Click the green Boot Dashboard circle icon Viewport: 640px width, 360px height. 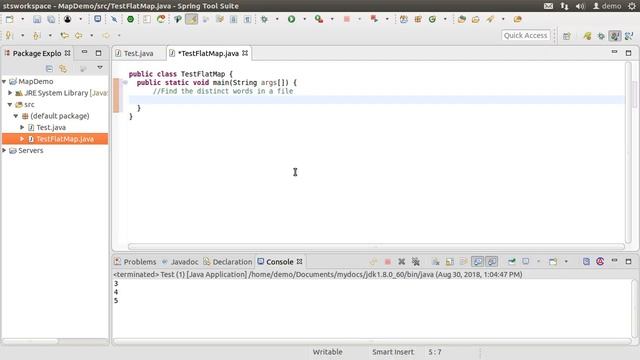[130, 19]
